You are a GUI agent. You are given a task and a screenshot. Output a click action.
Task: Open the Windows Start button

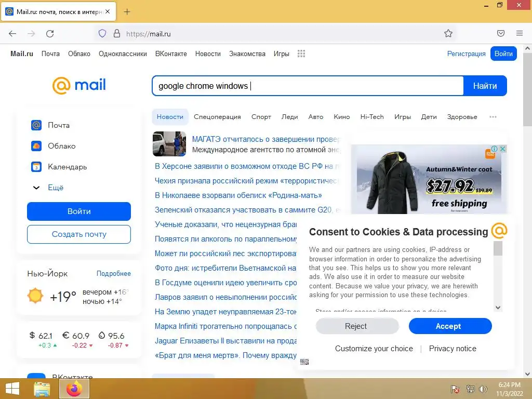point(12,389)
